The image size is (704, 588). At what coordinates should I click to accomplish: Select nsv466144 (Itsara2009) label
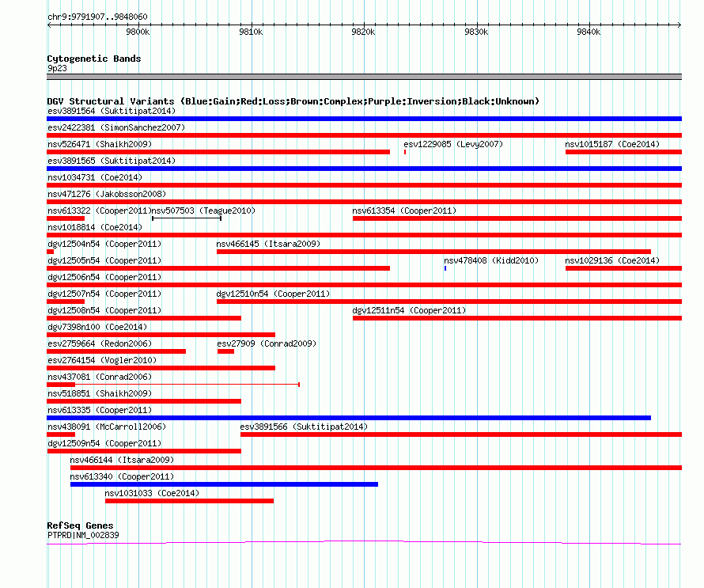pos(122,460)
